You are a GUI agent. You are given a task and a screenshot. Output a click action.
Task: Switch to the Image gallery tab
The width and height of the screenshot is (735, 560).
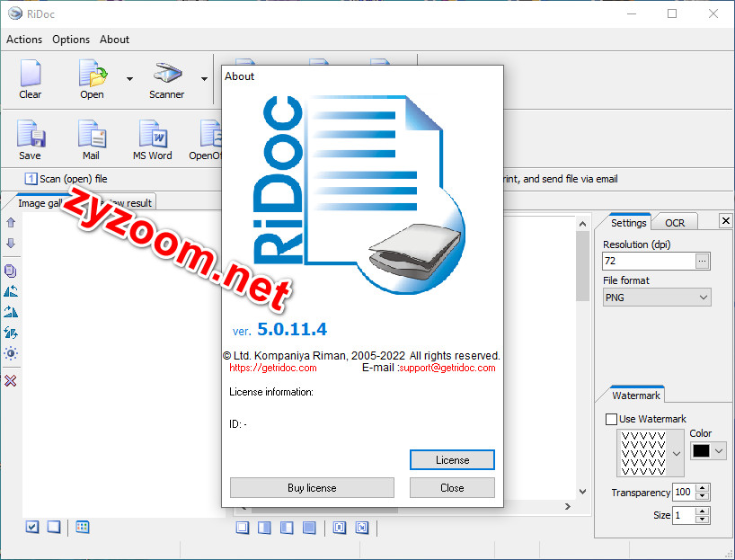(40, 203)
